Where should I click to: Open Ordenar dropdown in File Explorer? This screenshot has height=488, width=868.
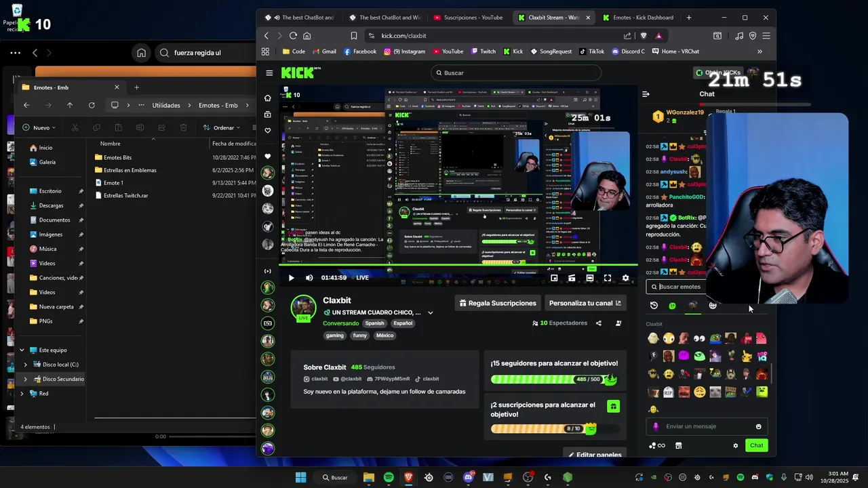pos(222,127)
